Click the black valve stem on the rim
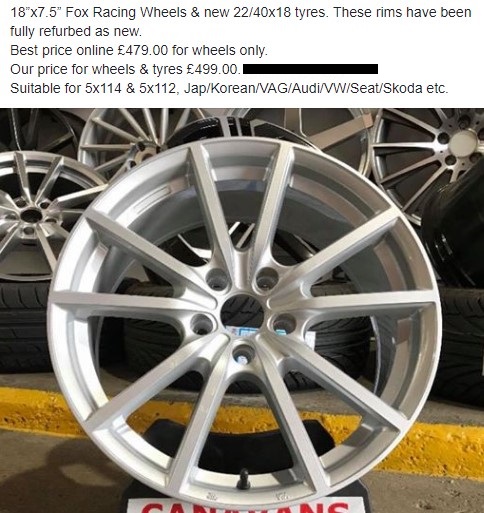Screen dimensions: 484x513 (x=244, y=478)
